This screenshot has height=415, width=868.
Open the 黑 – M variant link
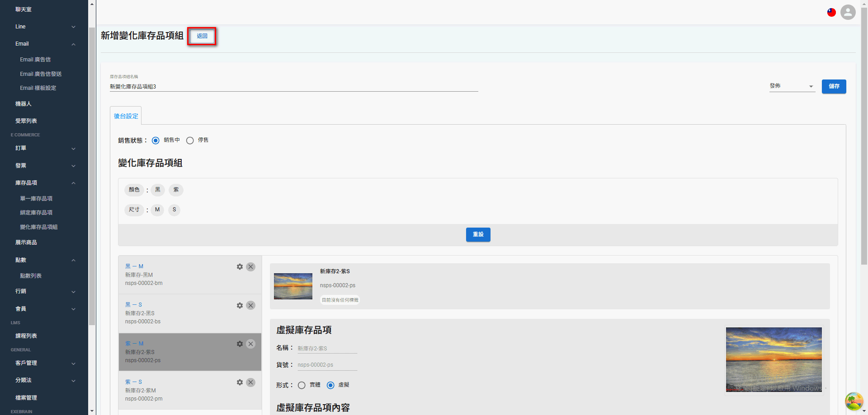point(134,266)
